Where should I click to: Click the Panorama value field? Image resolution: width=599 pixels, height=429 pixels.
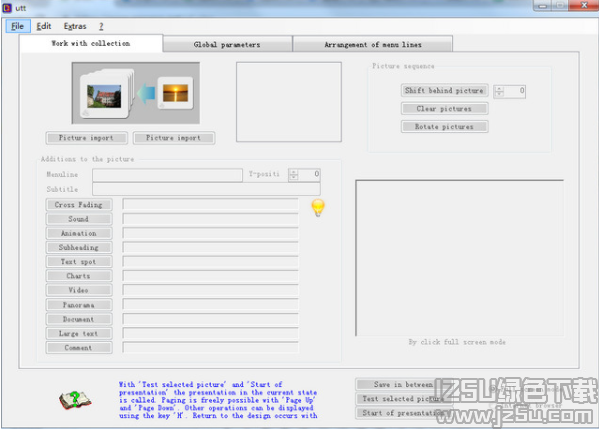click(210, 304)
